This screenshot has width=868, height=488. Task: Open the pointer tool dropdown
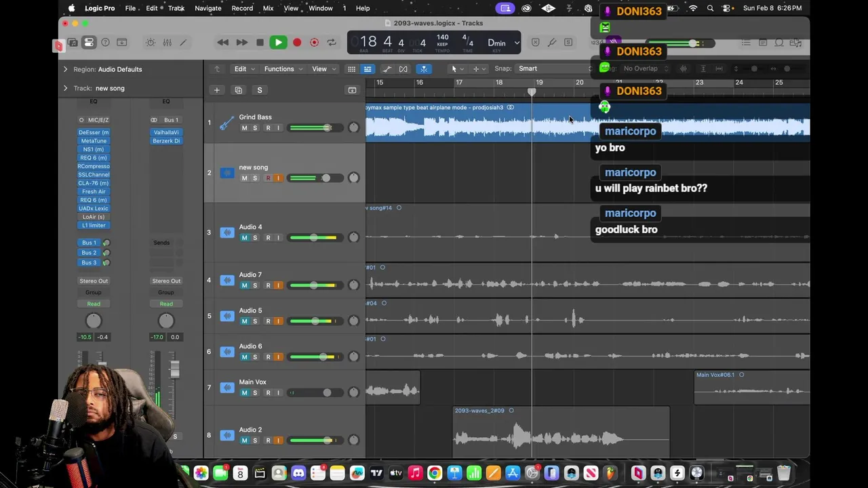[x=458, y=68]
